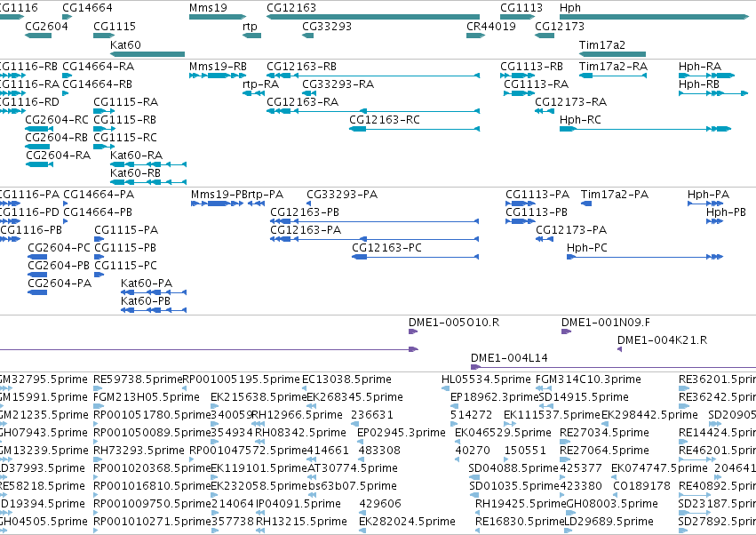This screenshot has height=535, width=756.
Task: Select protein Mms19-PB label
Action: coord(219,195)
